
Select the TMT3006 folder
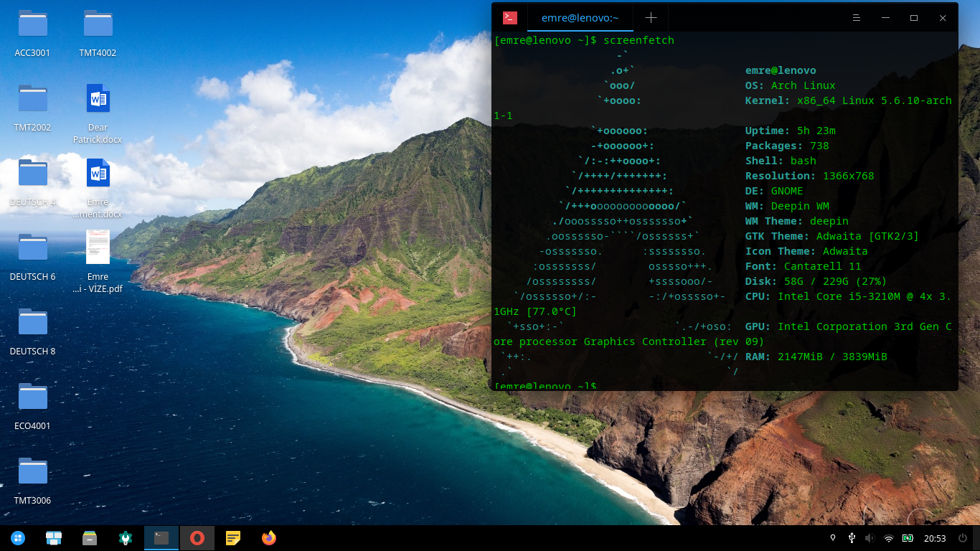pos(32,481)
